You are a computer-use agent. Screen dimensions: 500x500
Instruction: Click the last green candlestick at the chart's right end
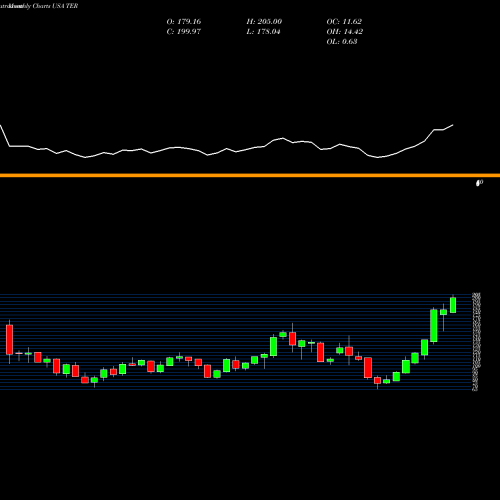pyautogui.click(x=453, y=305)
